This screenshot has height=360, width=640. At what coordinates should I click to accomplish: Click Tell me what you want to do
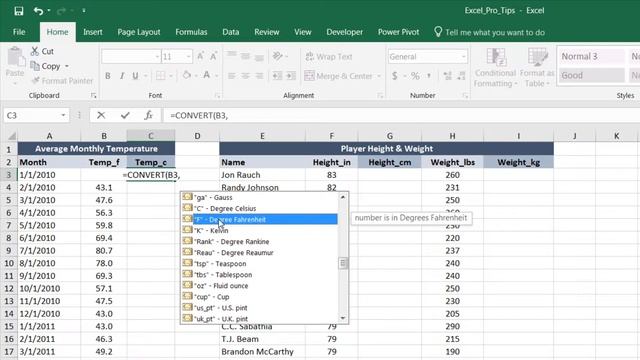[x=489, y=32]
